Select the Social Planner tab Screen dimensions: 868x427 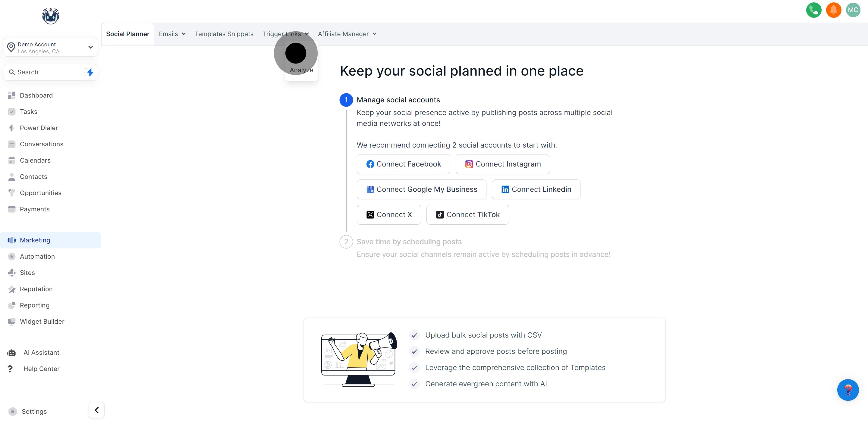pyautogui.click(x=127, y=34)
